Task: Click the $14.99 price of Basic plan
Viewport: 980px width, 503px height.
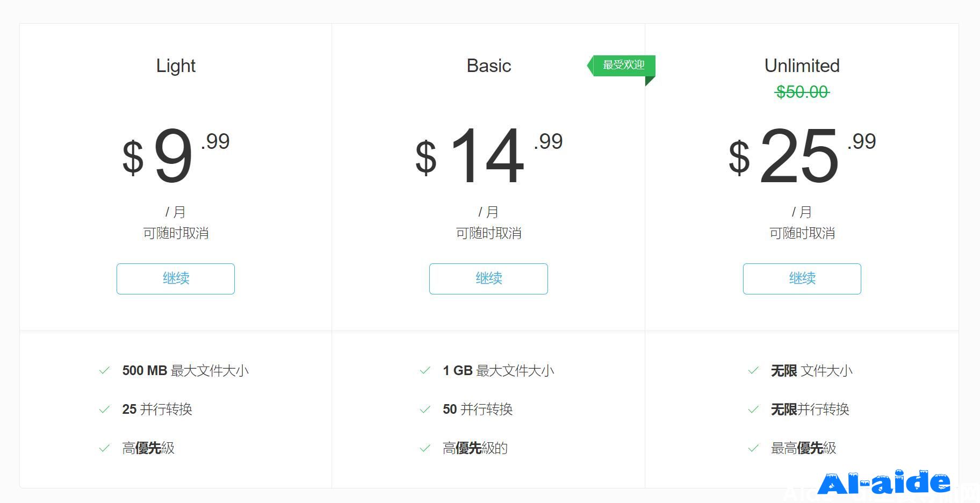Action: coord(489,156)
